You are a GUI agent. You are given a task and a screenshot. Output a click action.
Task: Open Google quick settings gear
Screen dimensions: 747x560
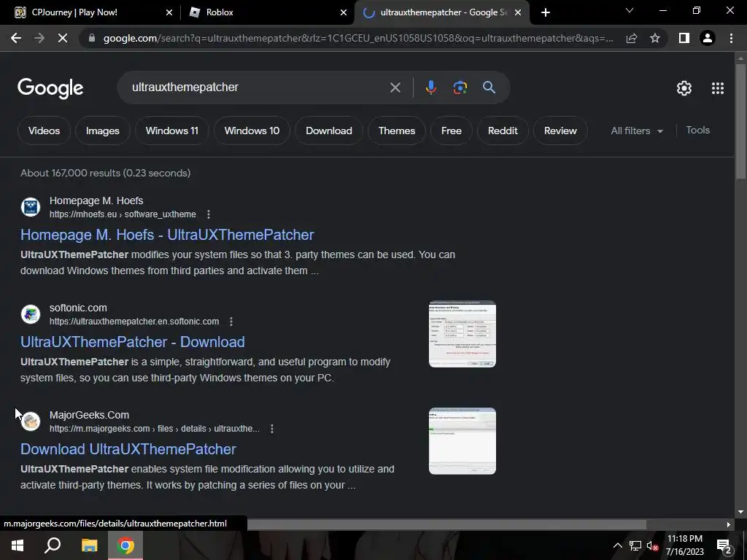(x=684, y=88)
